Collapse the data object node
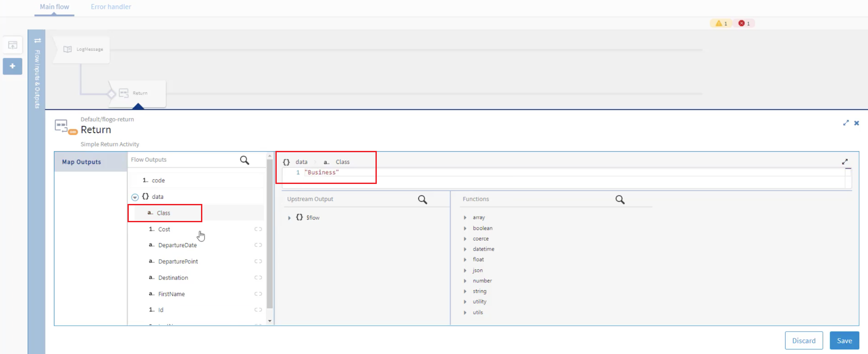 (x=135, y=197)
